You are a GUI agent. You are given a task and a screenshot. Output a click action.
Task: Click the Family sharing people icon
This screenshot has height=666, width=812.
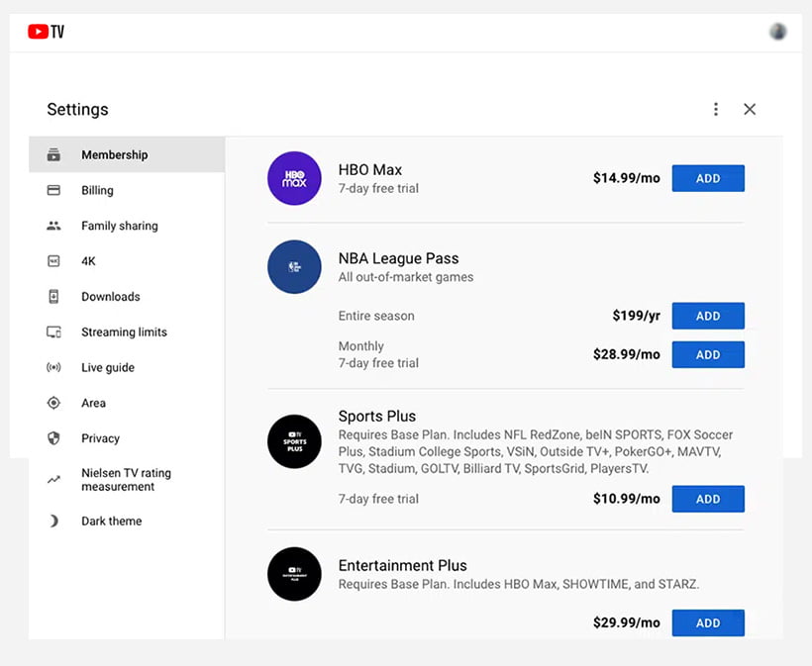coord(56,226)
